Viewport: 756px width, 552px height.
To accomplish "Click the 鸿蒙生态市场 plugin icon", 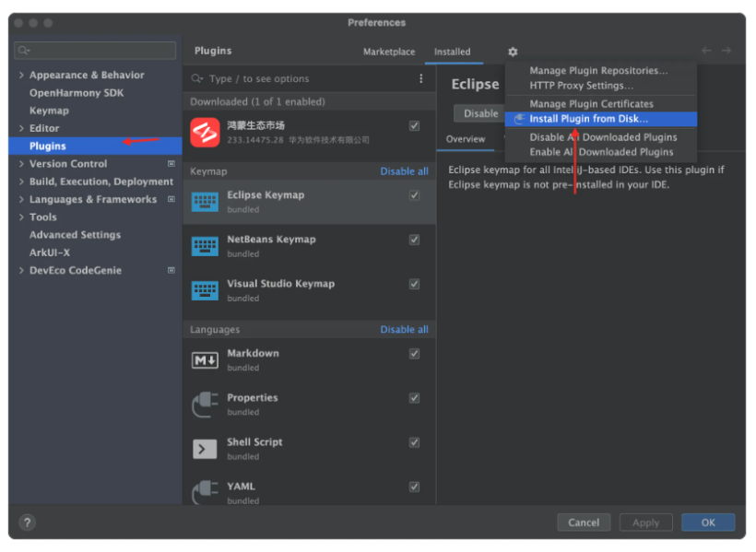I will click(205, 133).
